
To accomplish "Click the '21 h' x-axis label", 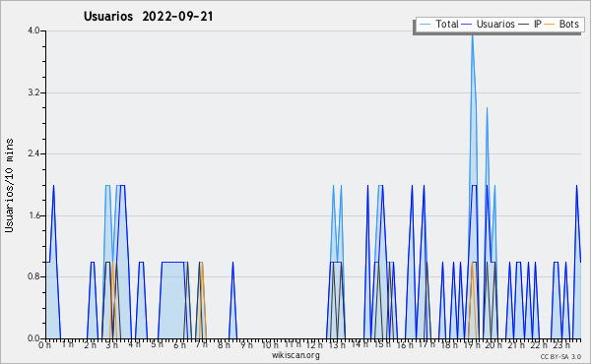I will pos(515,345).
